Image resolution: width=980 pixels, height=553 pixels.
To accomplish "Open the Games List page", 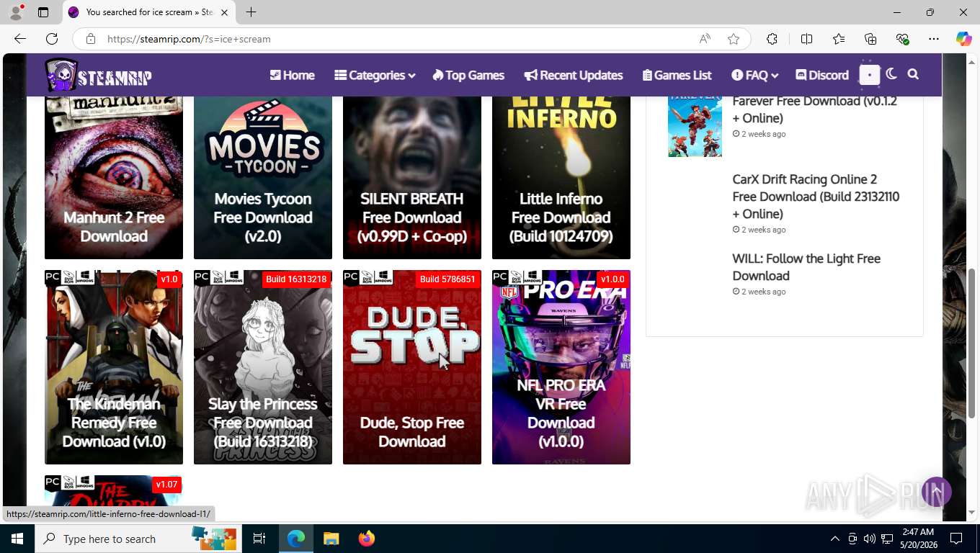I will 677,75.
